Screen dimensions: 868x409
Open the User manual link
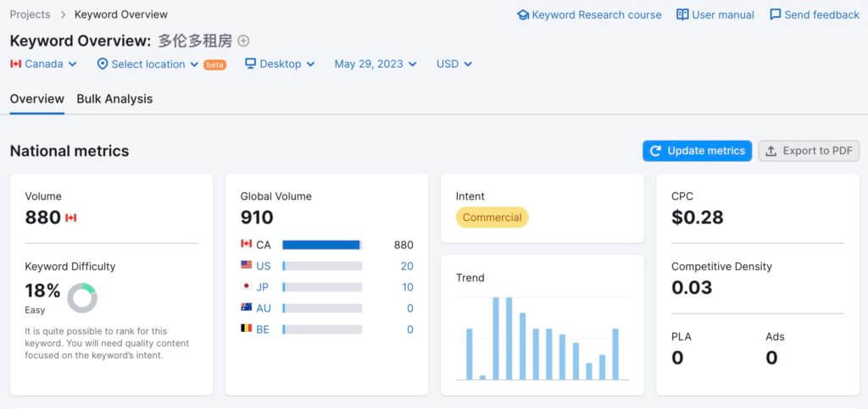tap(715, 15)
